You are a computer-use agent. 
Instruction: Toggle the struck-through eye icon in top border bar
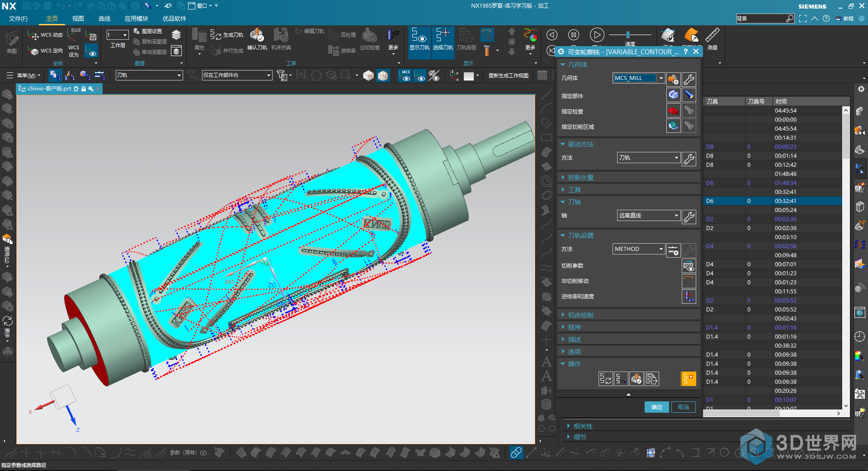tap(434, 75)
